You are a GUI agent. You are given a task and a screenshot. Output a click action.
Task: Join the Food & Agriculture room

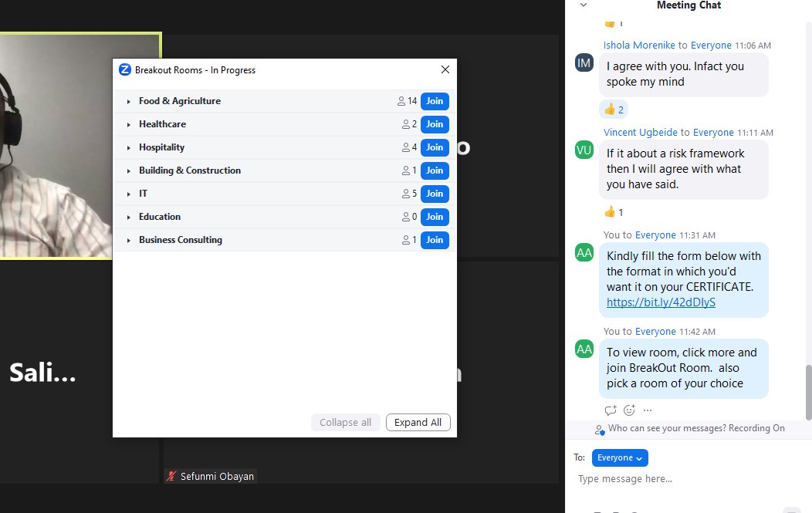[435, 102]
